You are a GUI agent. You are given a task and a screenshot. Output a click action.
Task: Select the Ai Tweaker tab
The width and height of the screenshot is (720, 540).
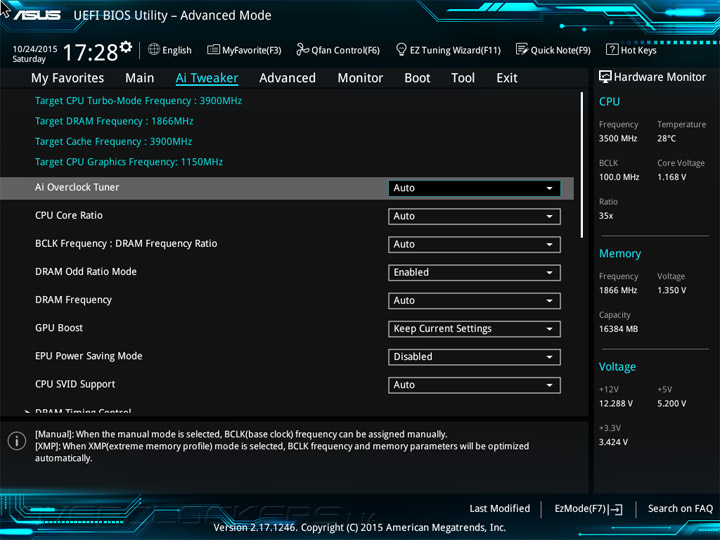(x=207, y=78)
